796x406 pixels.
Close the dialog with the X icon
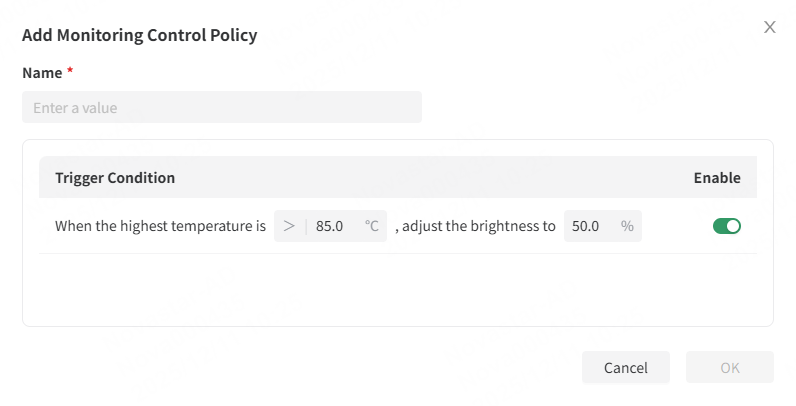pyautogui.click(x=770, y=27)
